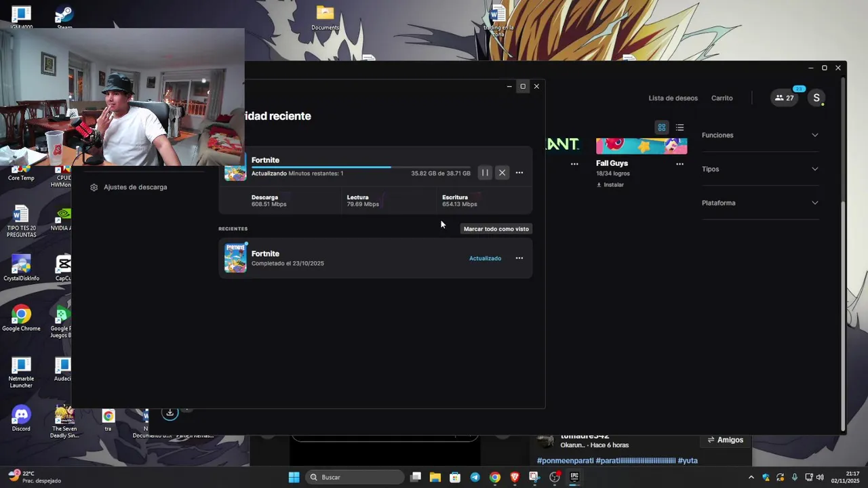Image resolution: width=868 pixels, height=488 pixels.
Task: Open the Carrito link
Action: tap(722, 98)
